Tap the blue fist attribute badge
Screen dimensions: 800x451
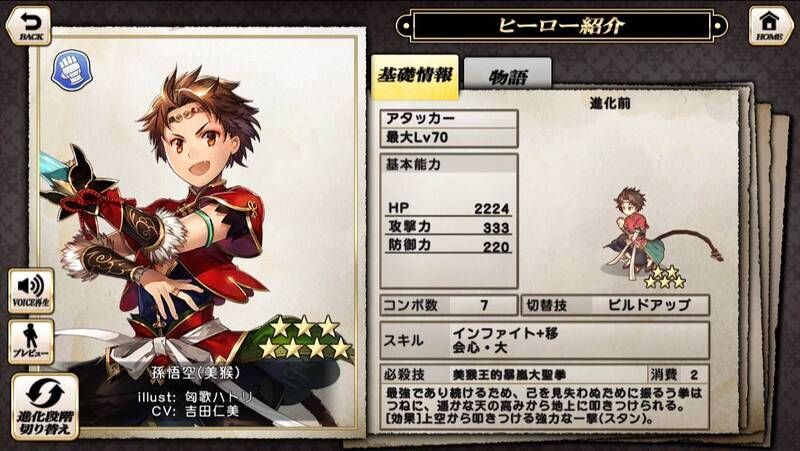72,70
